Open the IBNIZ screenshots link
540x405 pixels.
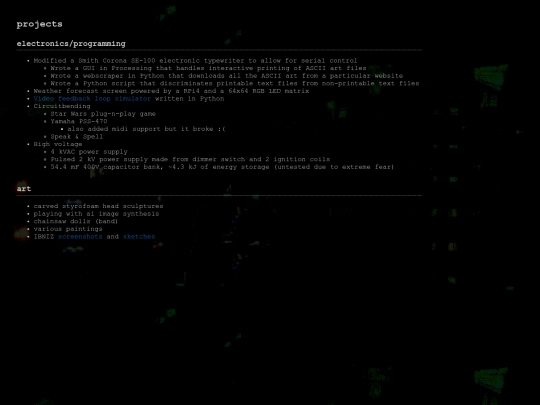(x=80, y=237)
